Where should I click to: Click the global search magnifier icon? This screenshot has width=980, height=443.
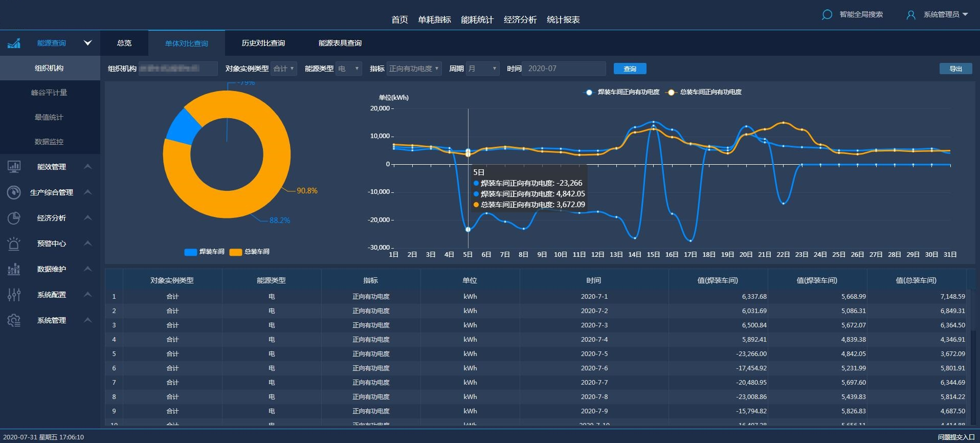coord(827,15)
